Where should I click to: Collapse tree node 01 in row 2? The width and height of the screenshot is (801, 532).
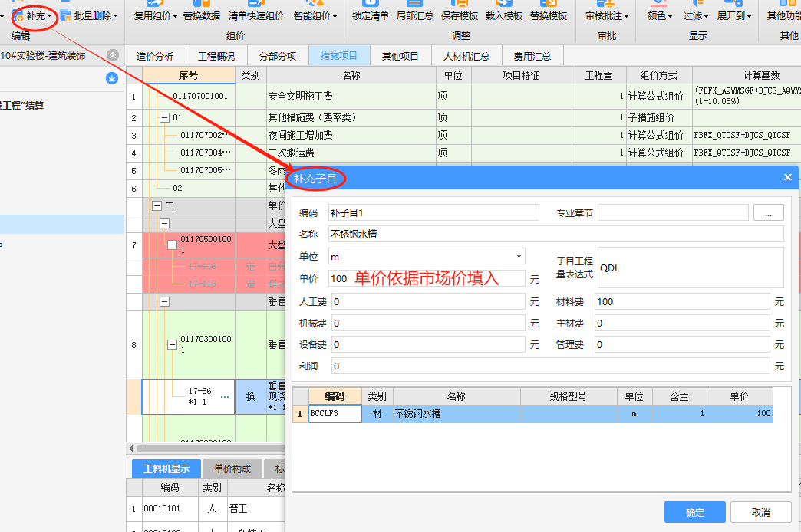(x=164, y=117)
